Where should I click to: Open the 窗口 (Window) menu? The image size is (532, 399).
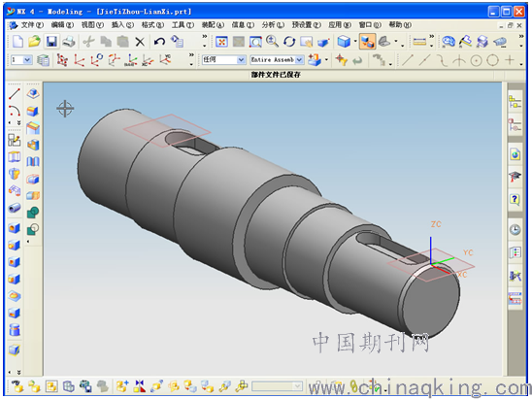[x=370, y=25]
